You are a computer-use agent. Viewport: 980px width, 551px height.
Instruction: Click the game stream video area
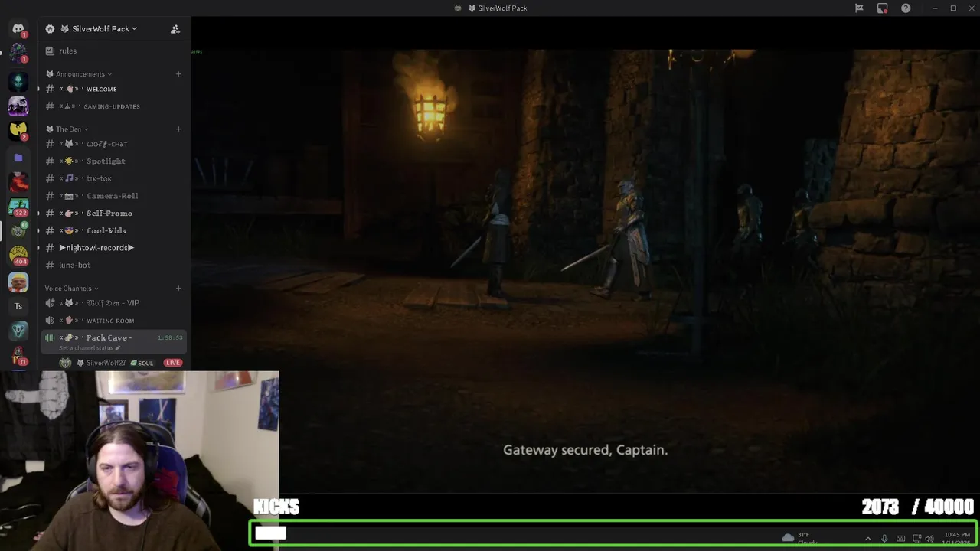(586, 272)
